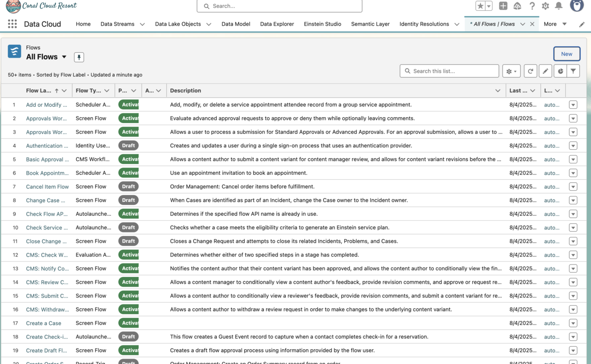This screenshot has width=591, height=364.
Task: Open row actions for Create Draft Flow
Action: click(x=573, y=350)
